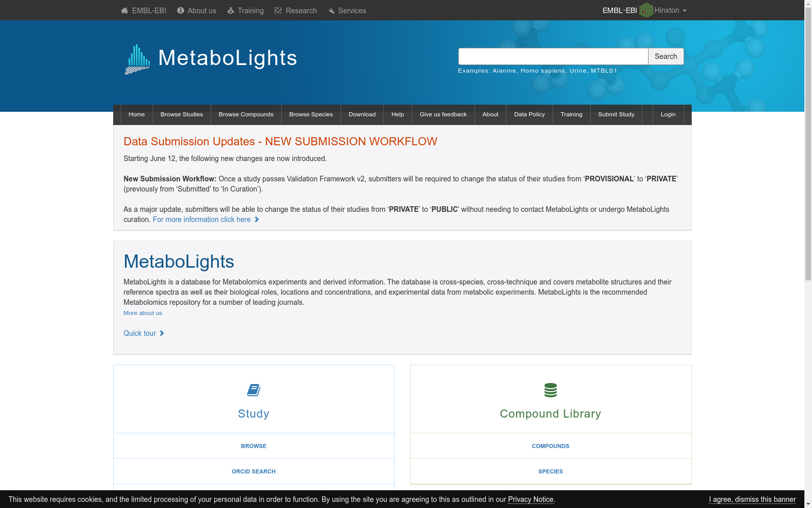This screenshot has width=812, height=508.
Task: Click the Compound Library database icon
Action: pyautogui.click(x=551, y=390)
